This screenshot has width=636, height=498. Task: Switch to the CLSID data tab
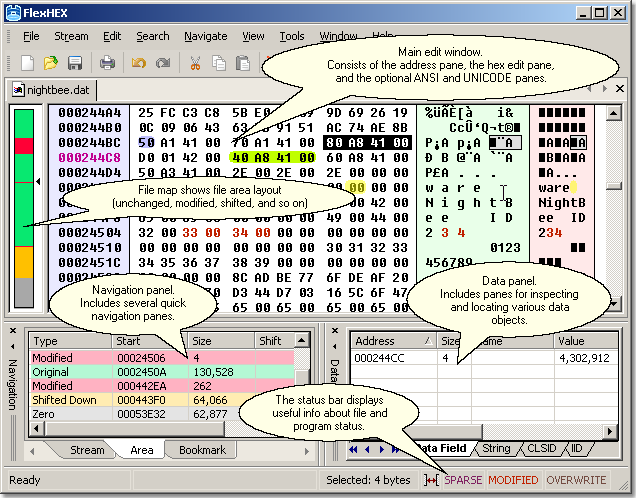(541, 448)
